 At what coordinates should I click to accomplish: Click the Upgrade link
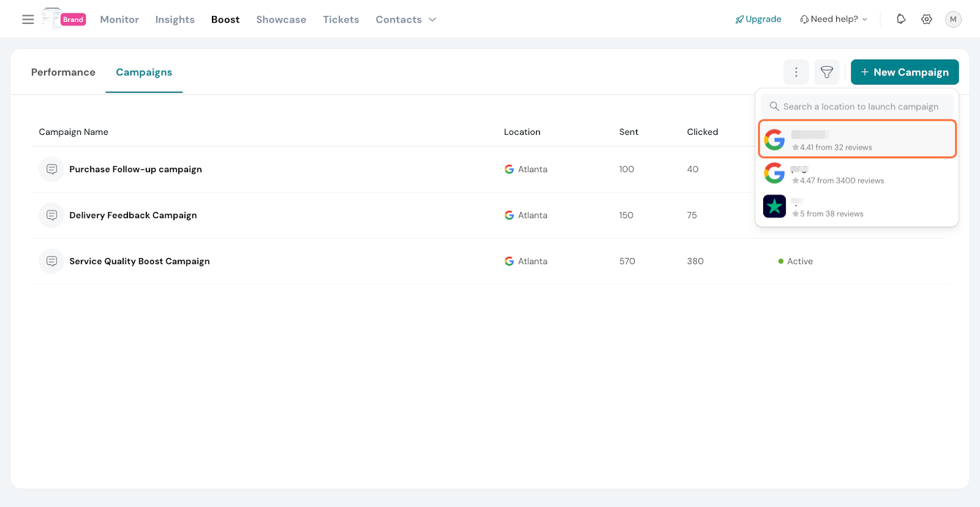[x=758, y=19]
